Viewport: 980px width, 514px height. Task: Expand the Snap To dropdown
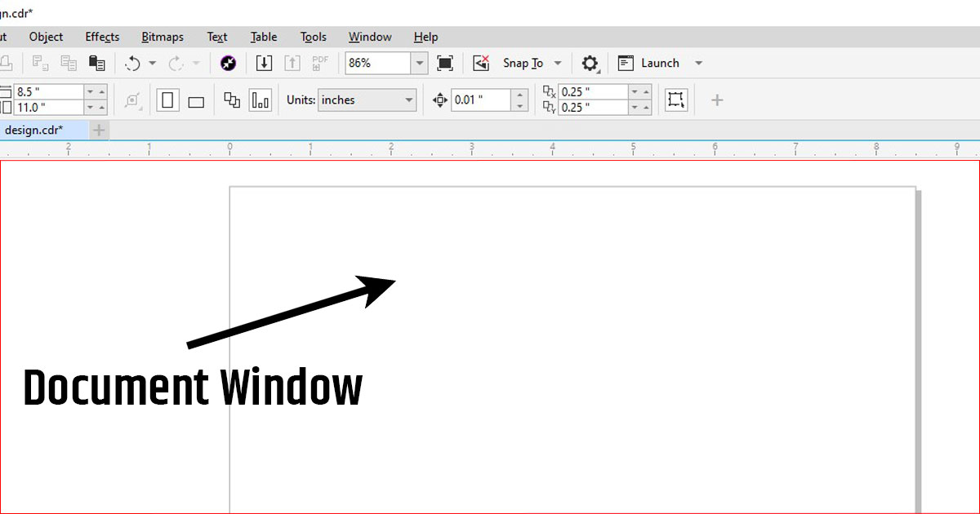pos(558,63)
